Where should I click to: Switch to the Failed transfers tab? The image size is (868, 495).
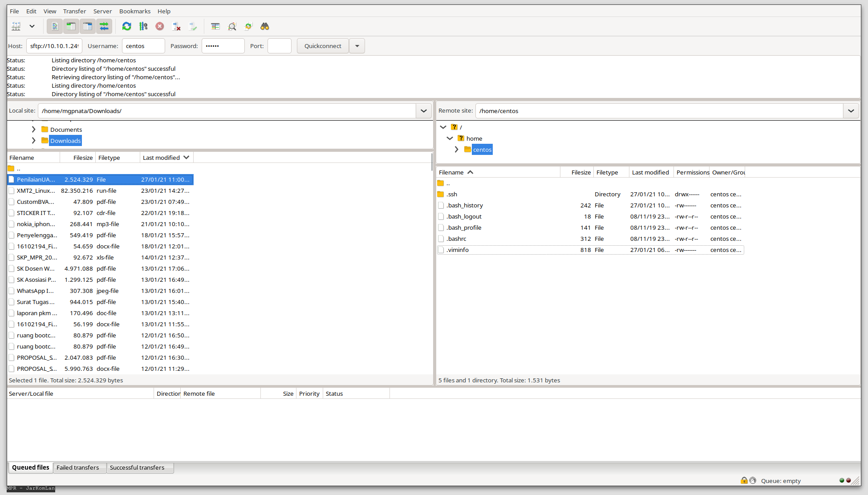click(78, 467)
